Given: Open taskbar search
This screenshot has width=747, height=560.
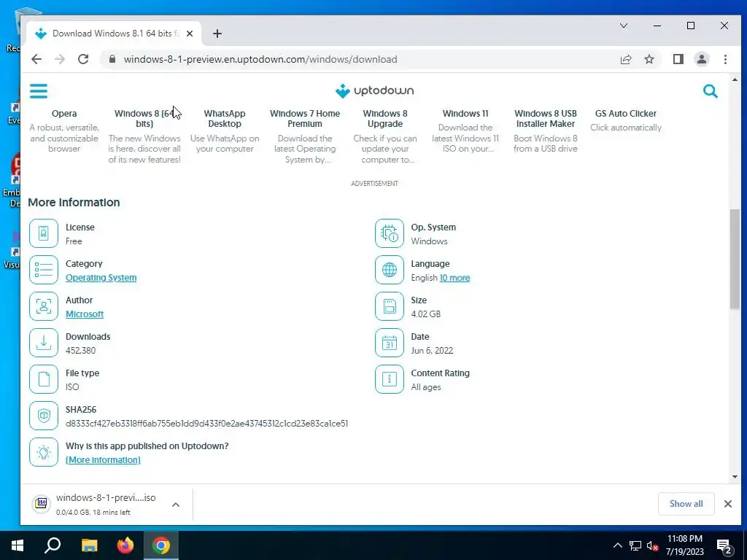Looking at the screenshot, I should pos(53,545).
